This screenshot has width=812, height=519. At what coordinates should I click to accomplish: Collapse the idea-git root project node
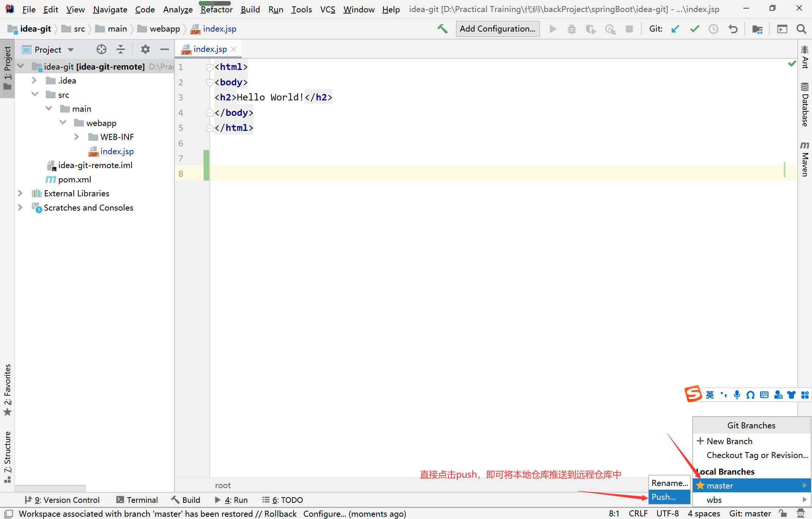pos(21,67)
